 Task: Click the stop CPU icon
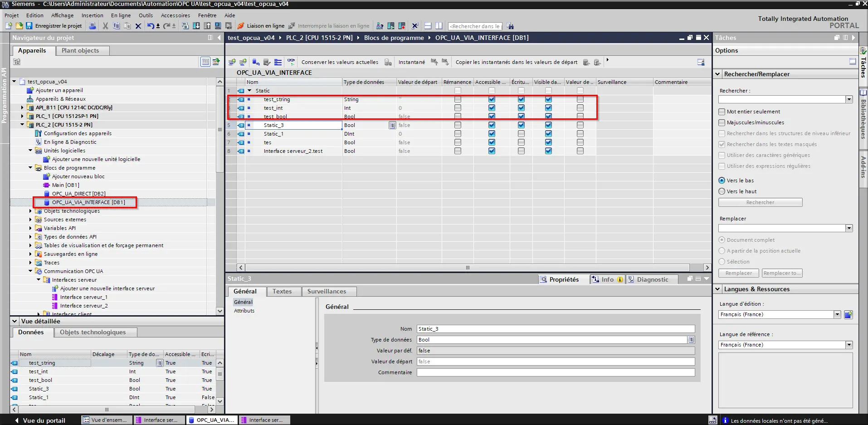click(401, 26)
